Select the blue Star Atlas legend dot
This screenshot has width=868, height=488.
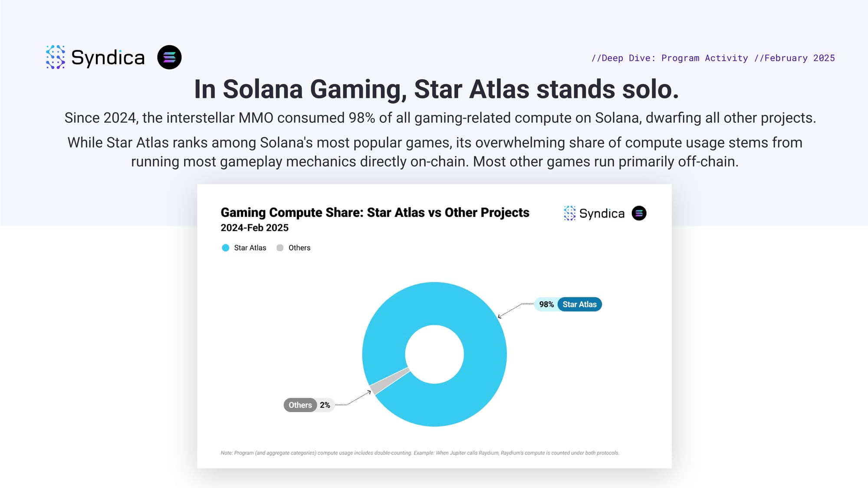[225, 248]
